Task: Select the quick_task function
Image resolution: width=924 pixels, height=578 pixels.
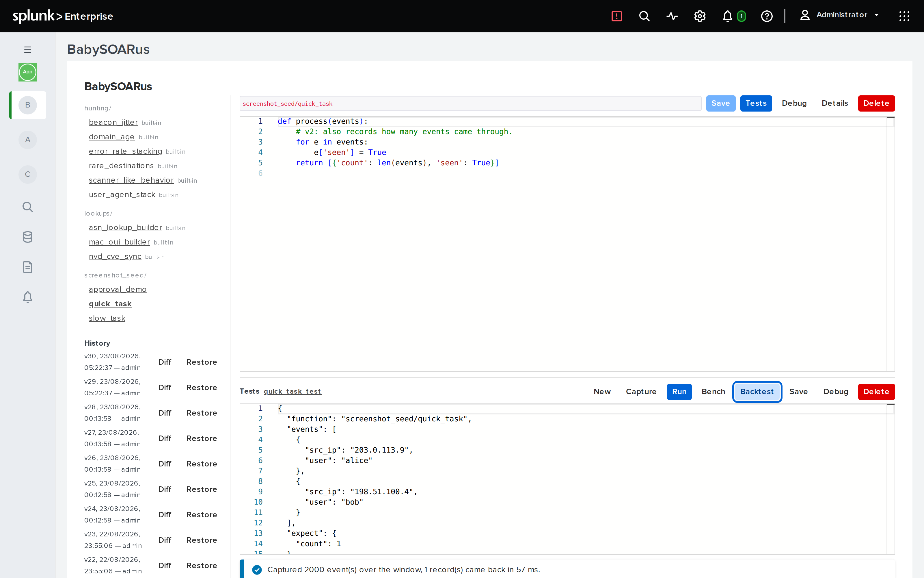Action: point(110,304)
